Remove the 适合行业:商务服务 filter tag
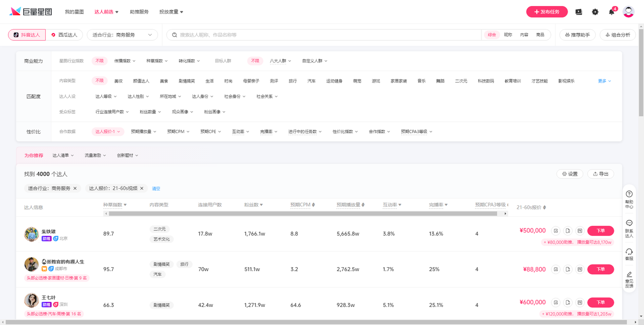The image size is (644, 325). [75, 188]
